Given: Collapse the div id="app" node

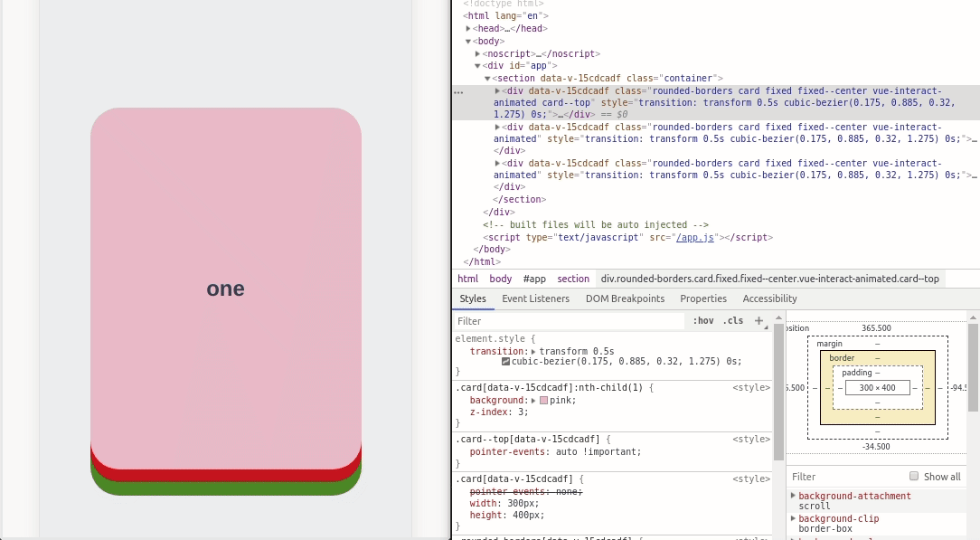Looking at the screenshot, I should [477, 66].
